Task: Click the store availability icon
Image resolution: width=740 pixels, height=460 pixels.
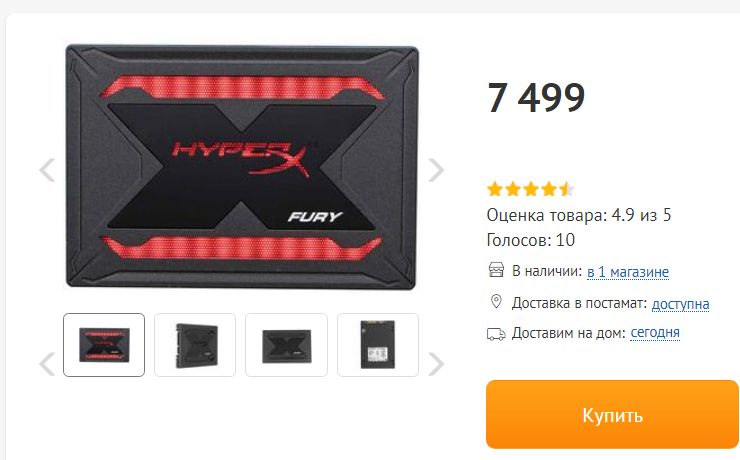Action: tap(496, 270)
